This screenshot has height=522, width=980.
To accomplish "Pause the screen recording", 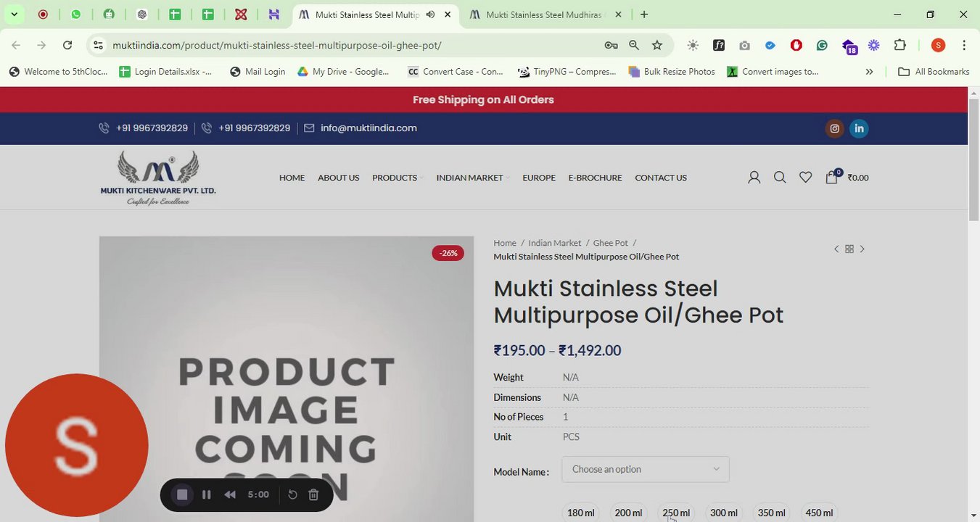I will (207, 494).
